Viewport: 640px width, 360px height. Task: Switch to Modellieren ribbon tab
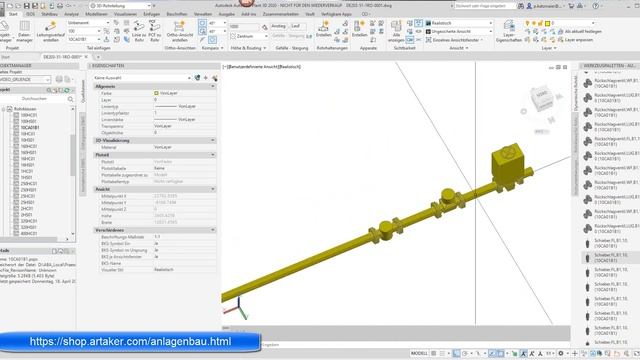pyautogui.click(x=96, y=14)
